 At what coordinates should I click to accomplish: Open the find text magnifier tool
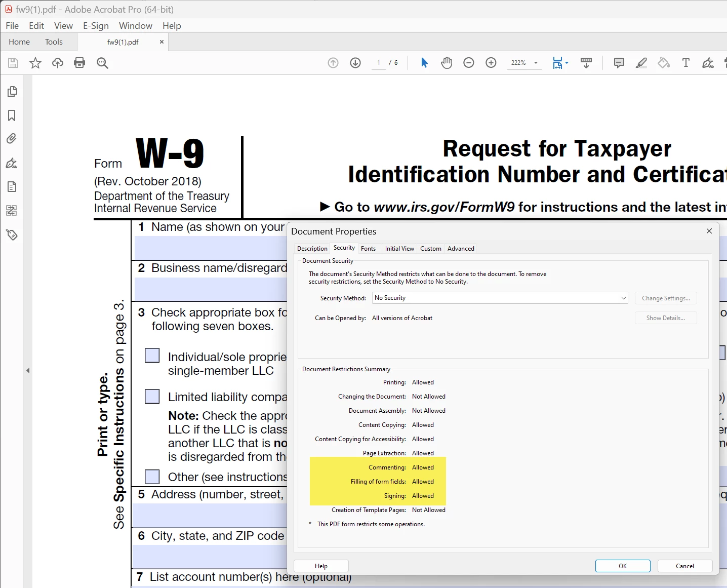click(102, 63)
